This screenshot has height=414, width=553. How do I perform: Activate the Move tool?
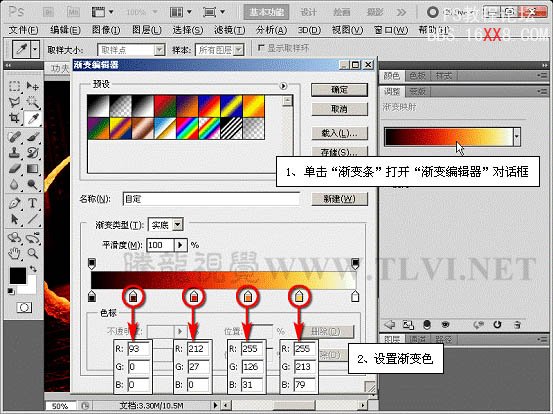tap(32, 86)
